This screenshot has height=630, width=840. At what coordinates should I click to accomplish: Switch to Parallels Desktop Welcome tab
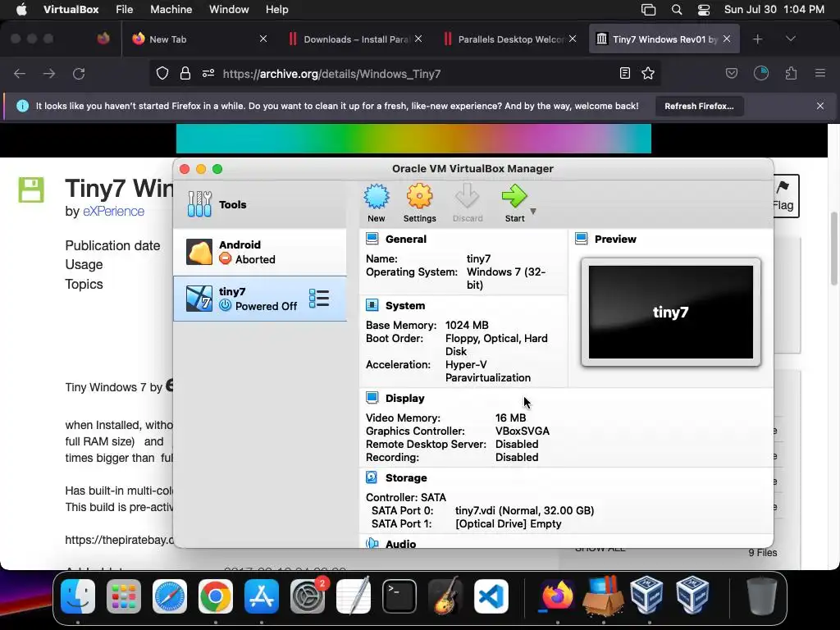pyautogui.click(x=509, y=39)
